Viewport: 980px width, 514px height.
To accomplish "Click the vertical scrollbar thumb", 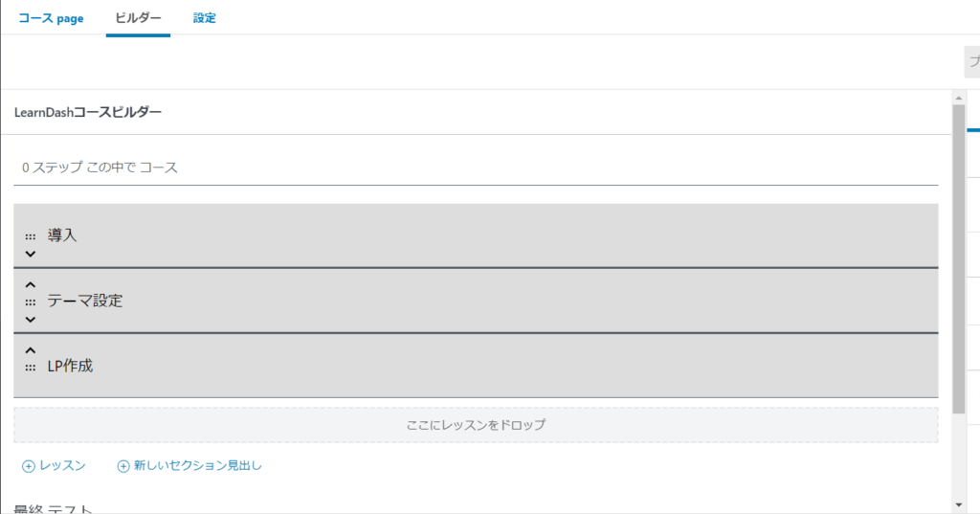I will coord(959,258).
